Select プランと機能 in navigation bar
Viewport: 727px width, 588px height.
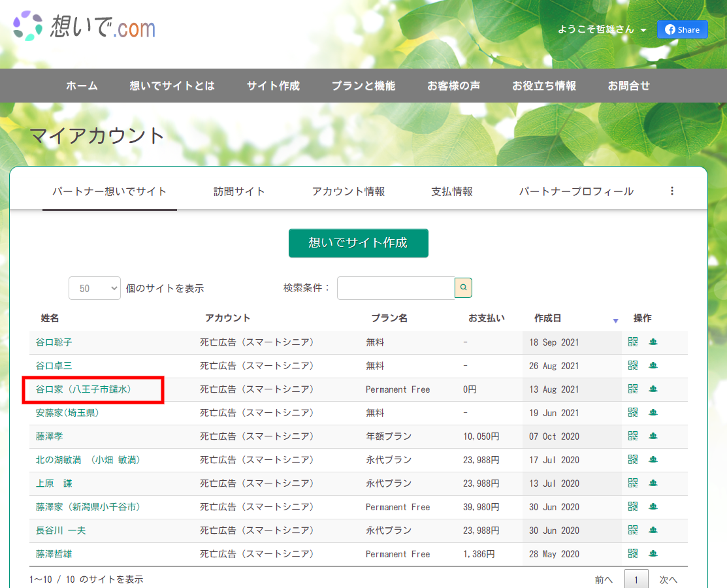363,86
